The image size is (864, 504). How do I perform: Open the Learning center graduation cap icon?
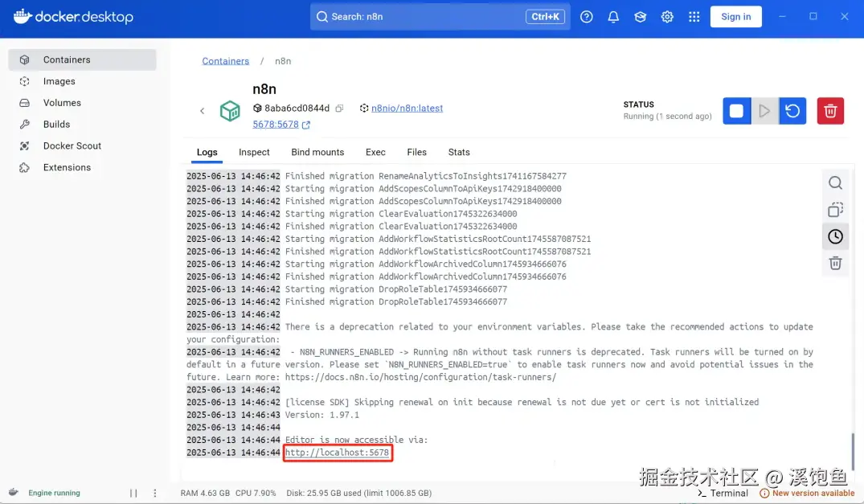641,17
